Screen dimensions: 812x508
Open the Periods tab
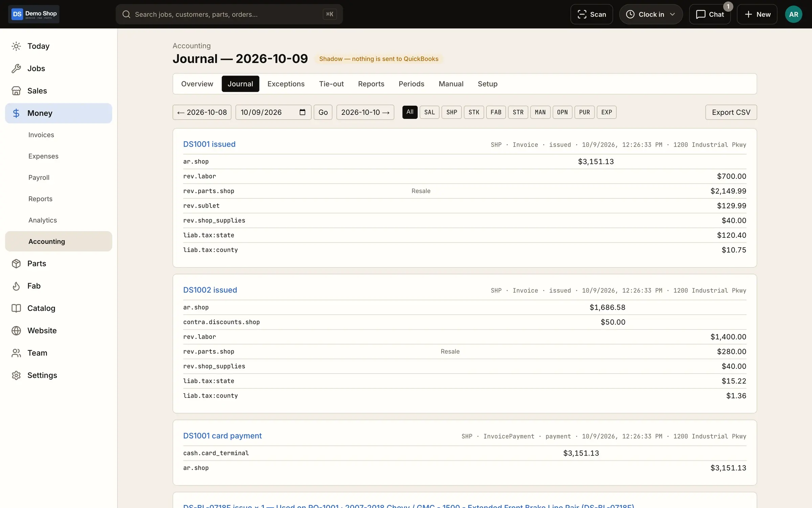pyautogui.click(x=411, y=84)
